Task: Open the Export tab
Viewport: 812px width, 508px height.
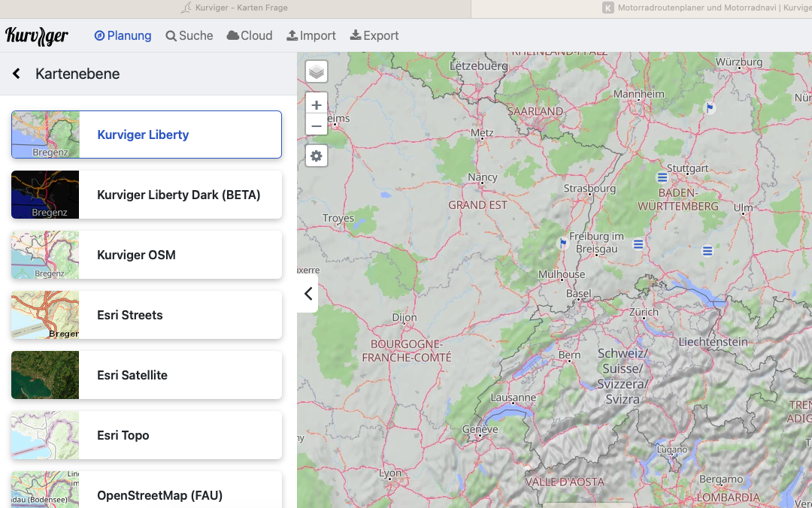Action: (x=374, y=36)
